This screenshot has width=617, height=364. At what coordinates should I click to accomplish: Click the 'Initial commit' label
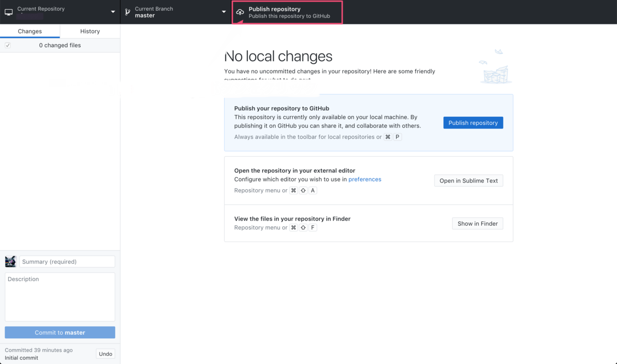22,358
